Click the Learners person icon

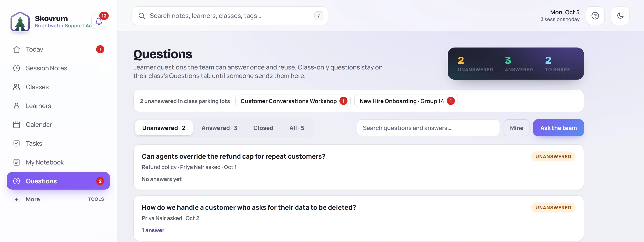(x=17, y=106)
